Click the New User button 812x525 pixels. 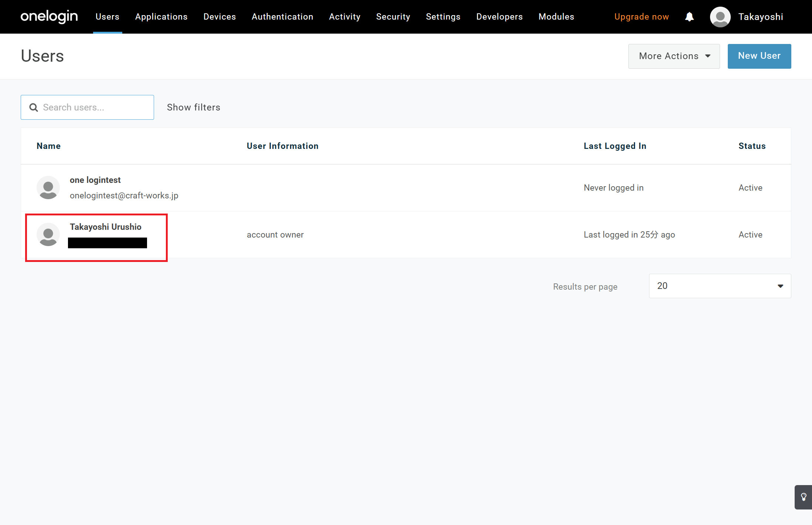coord(759,56)
